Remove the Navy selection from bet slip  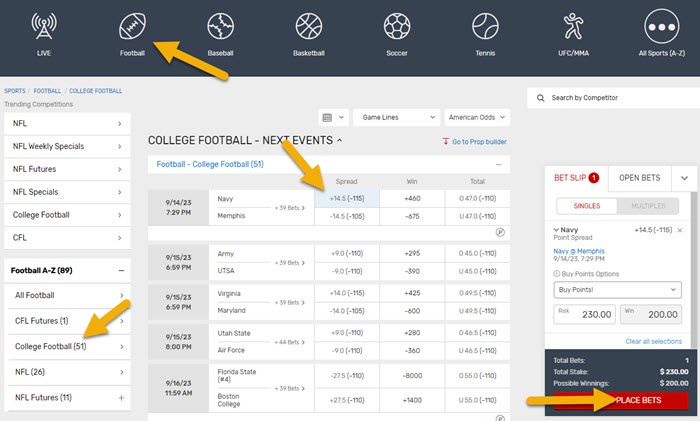pyautogui.click(x=680, y=230)
